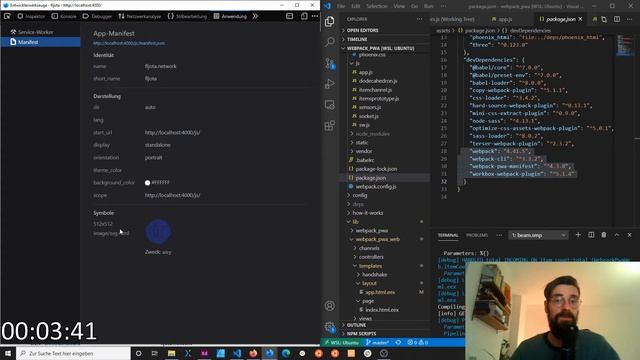Open the Accounts icon in VS Code activity bar

(330, 306)
